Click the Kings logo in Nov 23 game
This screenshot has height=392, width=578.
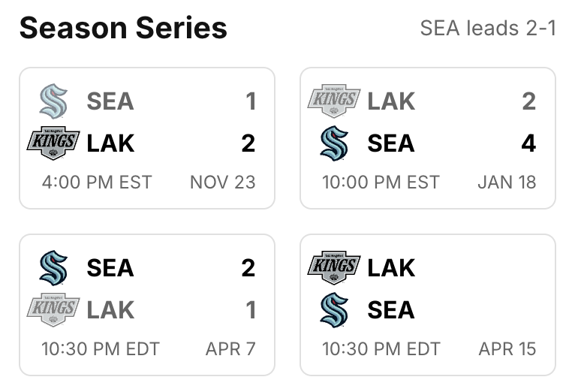pos(53,143)
